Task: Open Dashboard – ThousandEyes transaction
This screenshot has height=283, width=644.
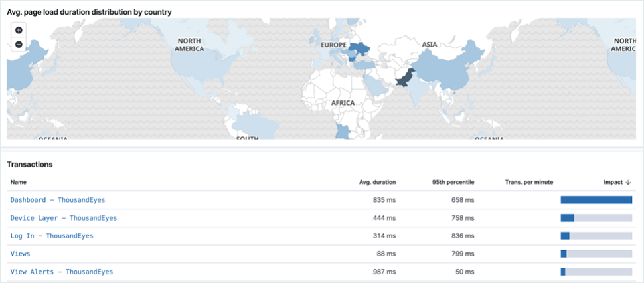Action: tap(57, 199)
